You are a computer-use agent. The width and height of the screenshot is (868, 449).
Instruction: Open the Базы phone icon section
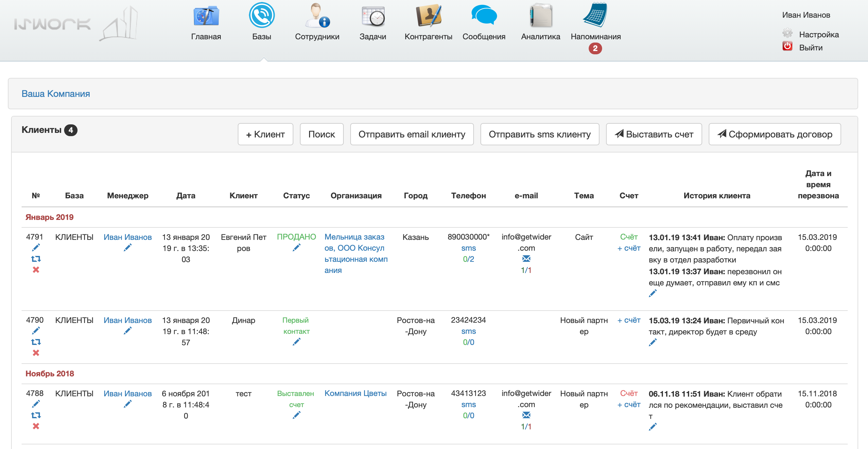(261, 15)
